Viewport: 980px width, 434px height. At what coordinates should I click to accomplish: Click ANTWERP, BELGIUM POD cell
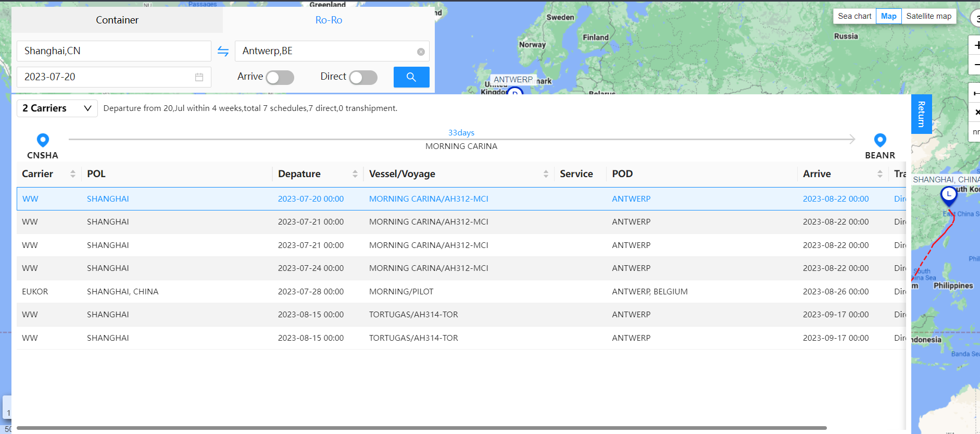650,292
